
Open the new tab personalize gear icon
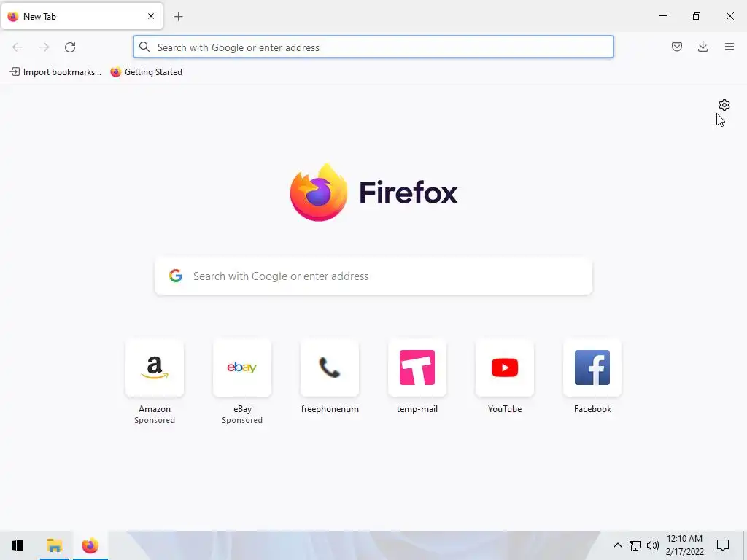tap(724, 105)
